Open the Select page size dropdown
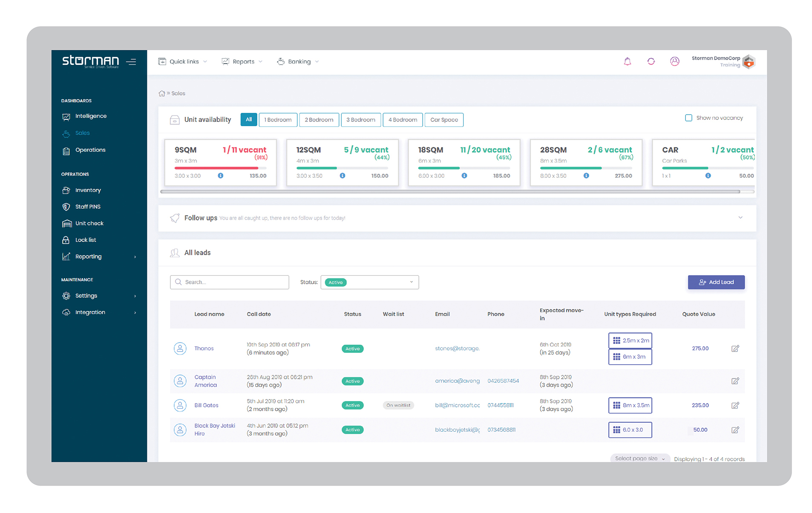 click(x=639, y=458)
